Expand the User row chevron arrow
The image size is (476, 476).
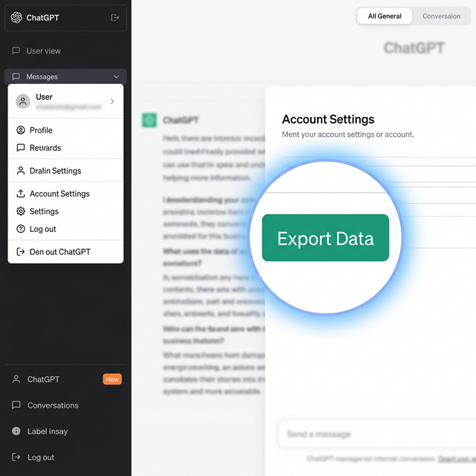112,101
